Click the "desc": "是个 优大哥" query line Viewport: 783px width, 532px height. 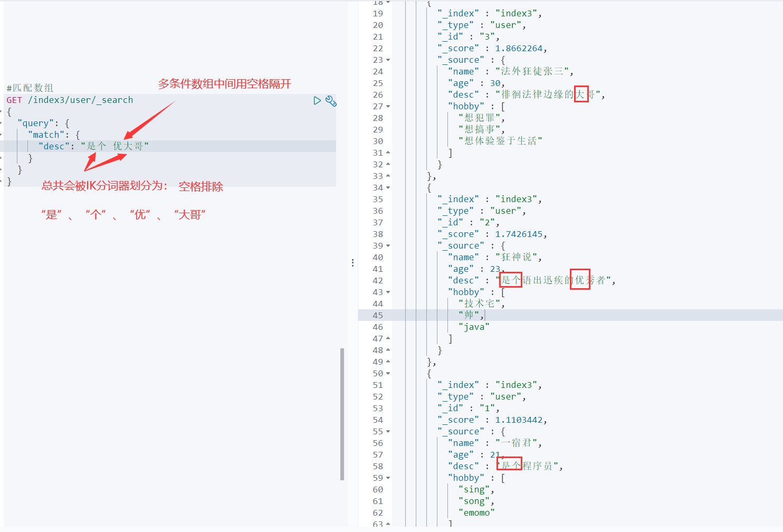93,146
